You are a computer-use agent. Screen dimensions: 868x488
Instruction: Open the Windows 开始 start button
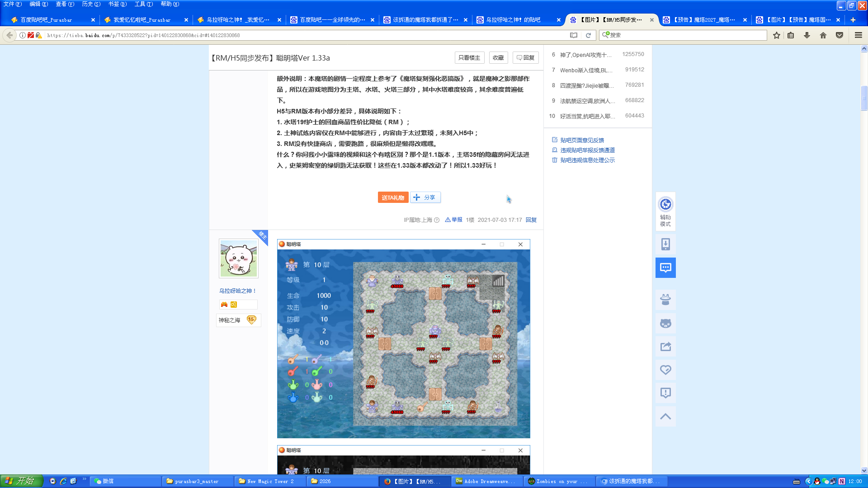(x=21, y=481)
